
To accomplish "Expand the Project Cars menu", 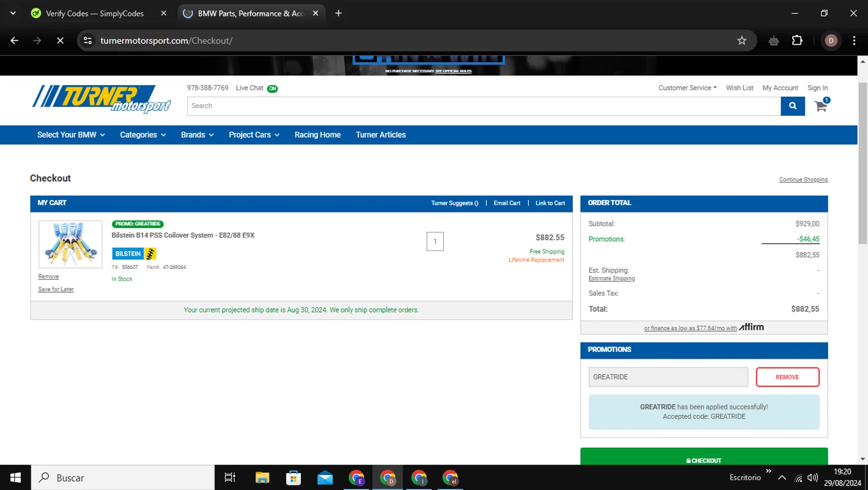I will coord(254,135).
